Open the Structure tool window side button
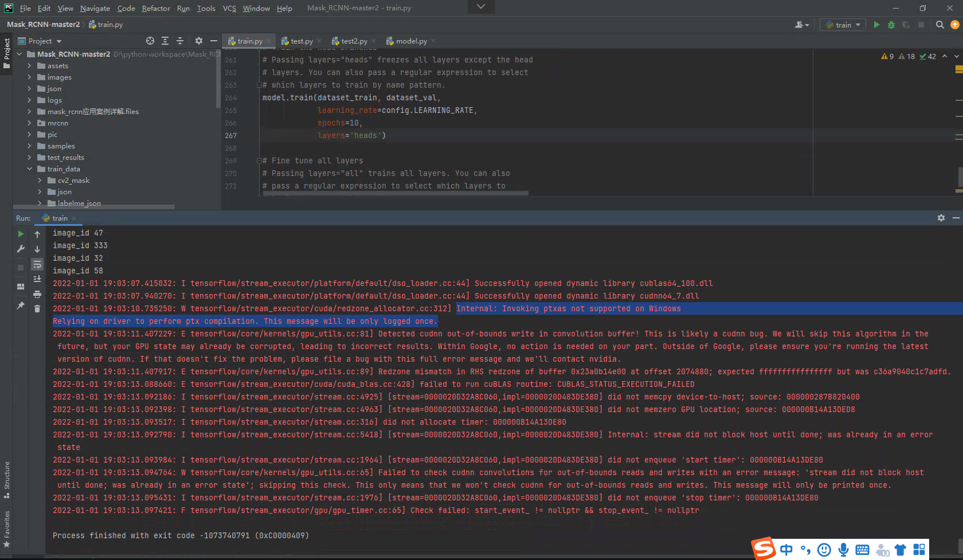The image size is (963, 560). tap(6, 479)
